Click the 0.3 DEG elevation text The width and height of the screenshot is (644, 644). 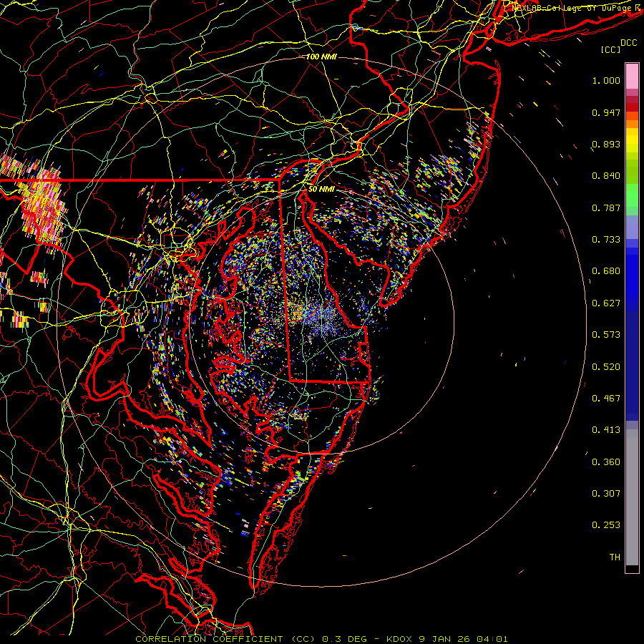pyautogui.click(x=346, y=639)
